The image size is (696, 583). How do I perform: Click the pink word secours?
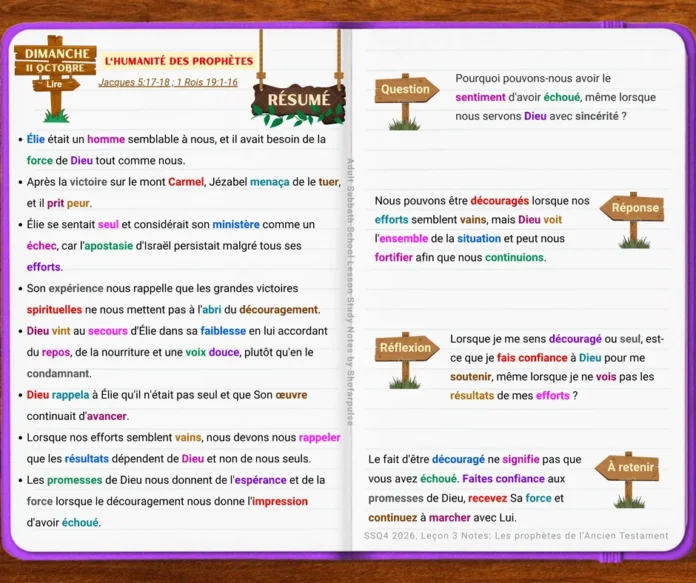[107, 331]
